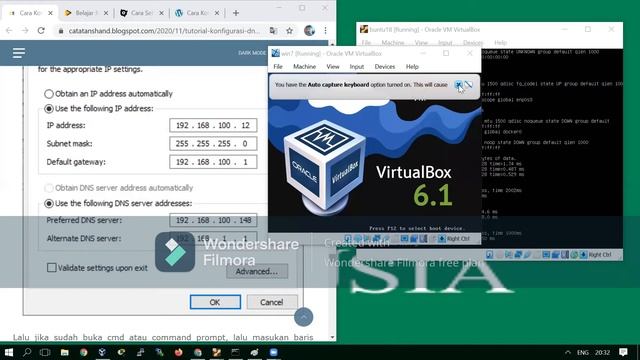
Task: Click hard disk indicator in win7 status bar
Action: (348, 238)
